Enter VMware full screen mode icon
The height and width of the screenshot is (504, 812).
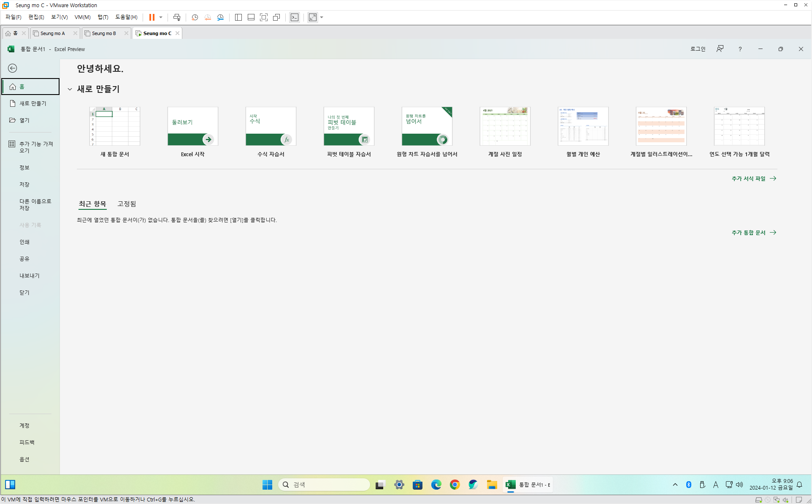pyautogui.click(x=264, y=17)
